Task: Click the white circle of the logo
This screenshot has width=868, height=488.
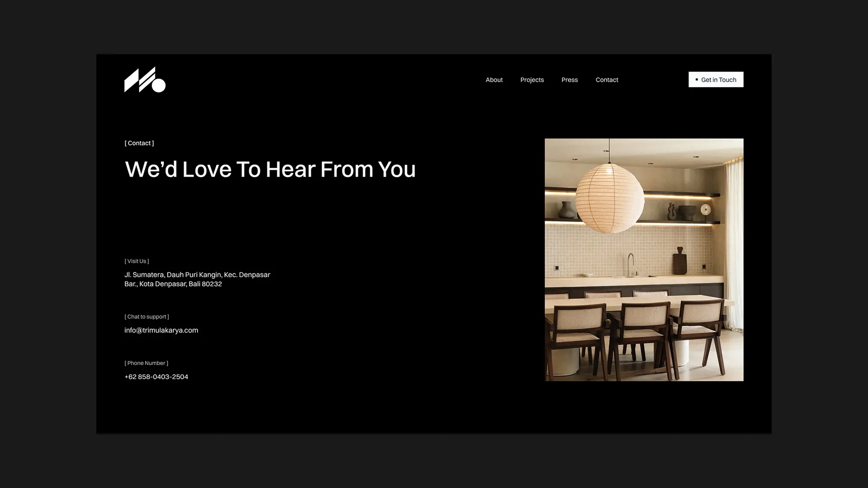Action: point(159,85)
